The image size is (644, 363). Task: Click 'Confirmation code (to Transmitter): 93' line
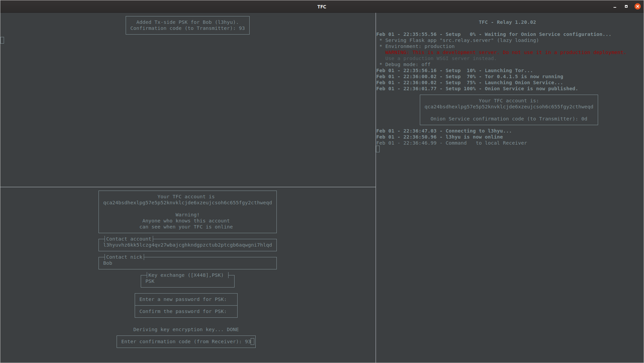click(188, 28)
